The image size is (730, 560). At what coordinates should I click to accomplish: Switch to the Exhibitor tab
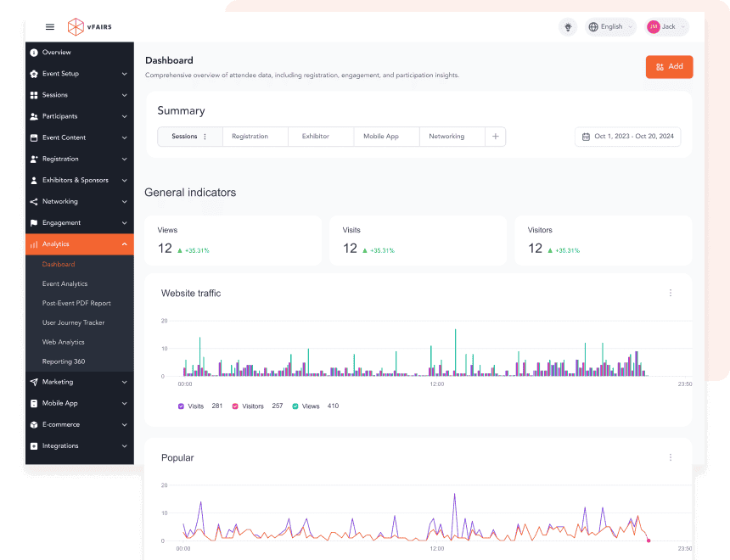point(321,137)
